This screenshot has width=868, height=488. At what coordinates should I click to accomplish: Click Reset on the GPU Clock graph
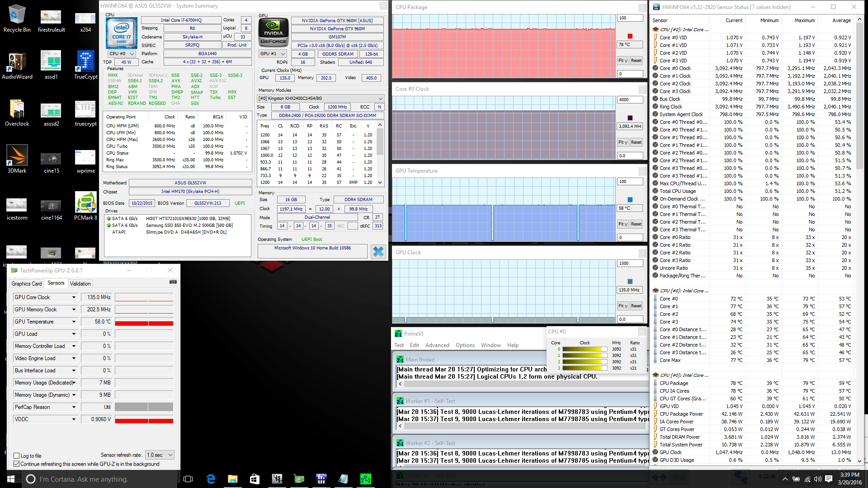(x=636, y=306)
